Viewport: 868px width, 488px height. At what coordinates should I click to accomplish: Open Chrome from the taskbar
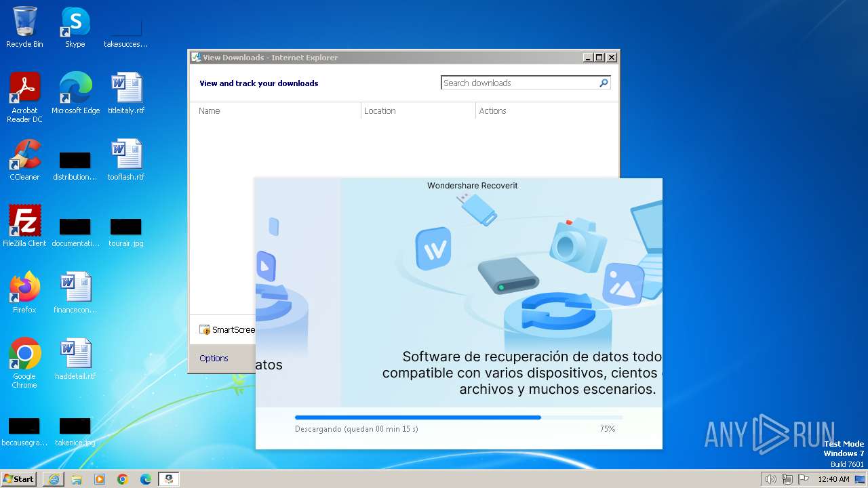123,479
